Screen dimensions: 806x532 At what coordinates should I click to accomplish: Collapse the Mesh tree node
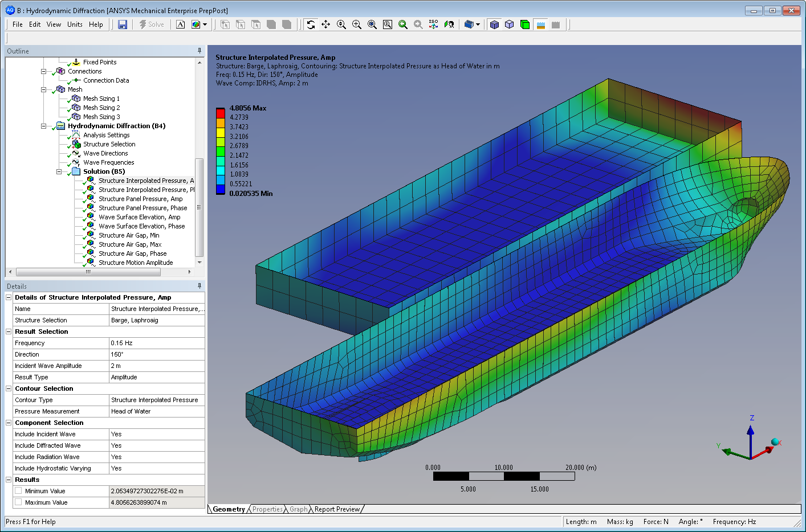(x=43, y=89)
